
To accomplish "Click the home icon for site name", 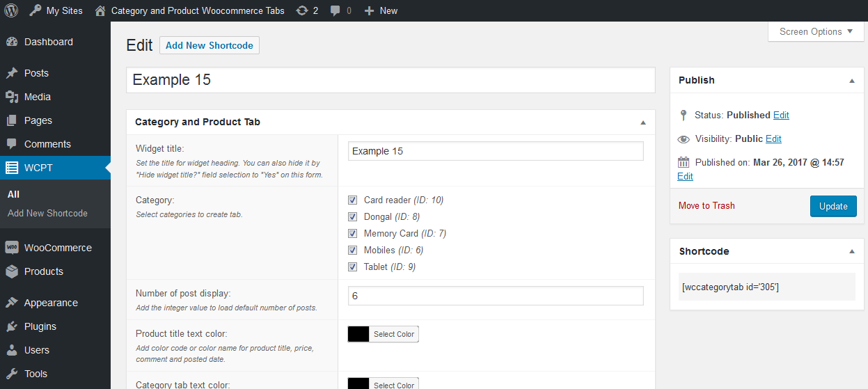I will (100, 10).
